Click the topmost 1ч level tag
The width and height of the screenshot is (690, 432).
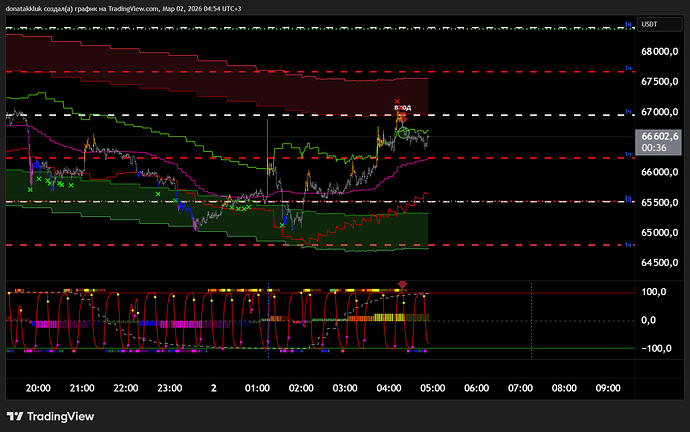click(628, 22)
